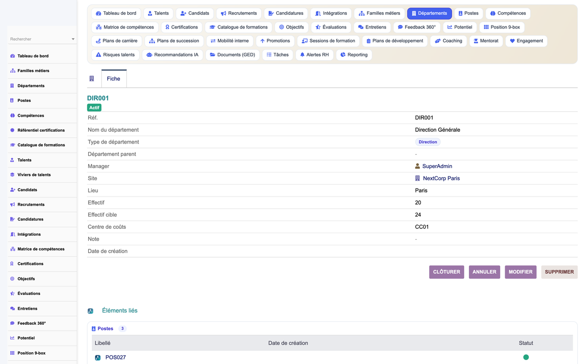Image resolution: width=588 pixels, height=364 pixels.
Task: Go to Candidats in the top navigation
Action: [x=195, y=13]
